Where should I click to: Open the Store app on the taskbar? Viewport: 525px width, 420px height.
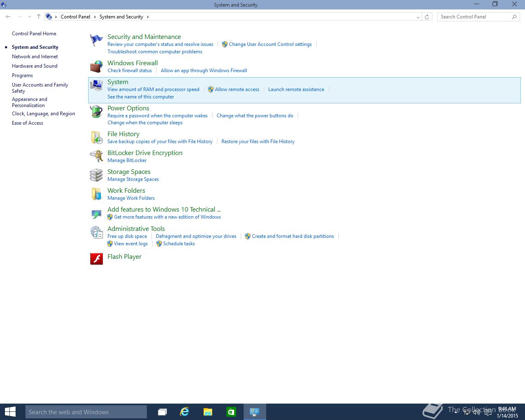click(231, 412)
